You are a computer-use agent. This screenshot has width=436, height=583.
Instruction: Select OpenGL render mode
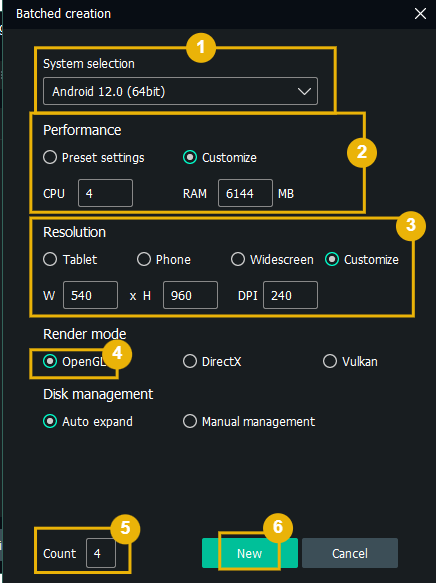[74, 361]
